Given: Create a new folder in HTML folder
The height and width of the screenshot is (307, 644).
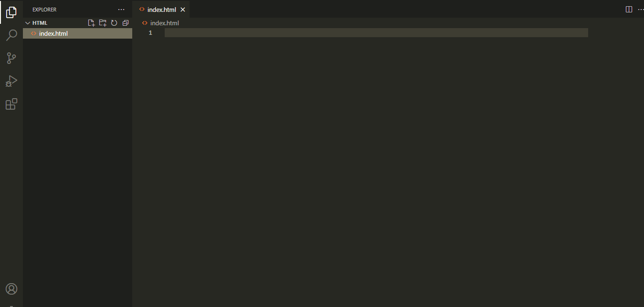Looking at the screenshot, I should coord(103,23).
